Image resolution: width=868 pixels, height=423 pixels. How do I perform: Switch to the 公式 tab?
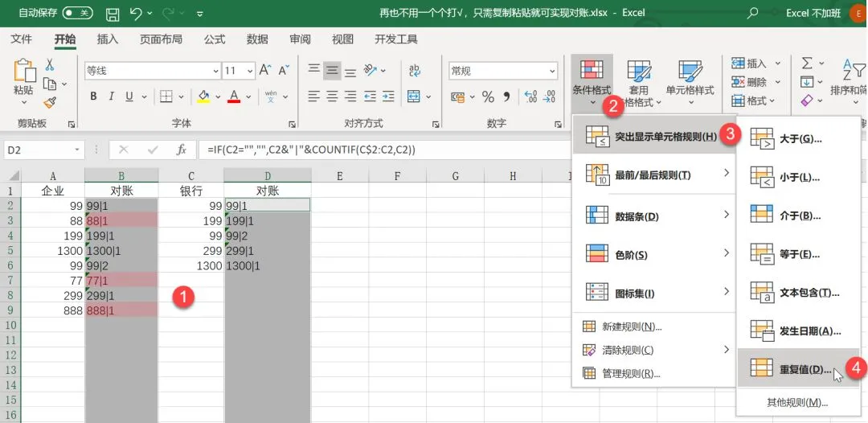(x=215, y=39)
